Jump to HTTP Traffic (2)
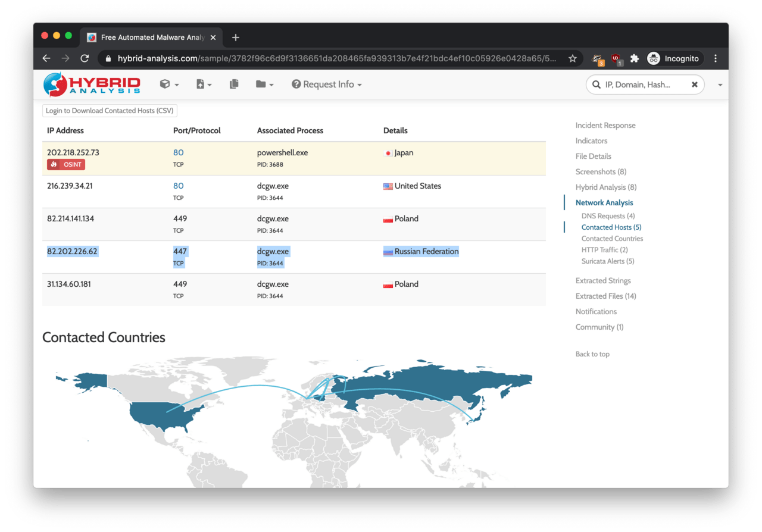 click(x=605, y=250)
